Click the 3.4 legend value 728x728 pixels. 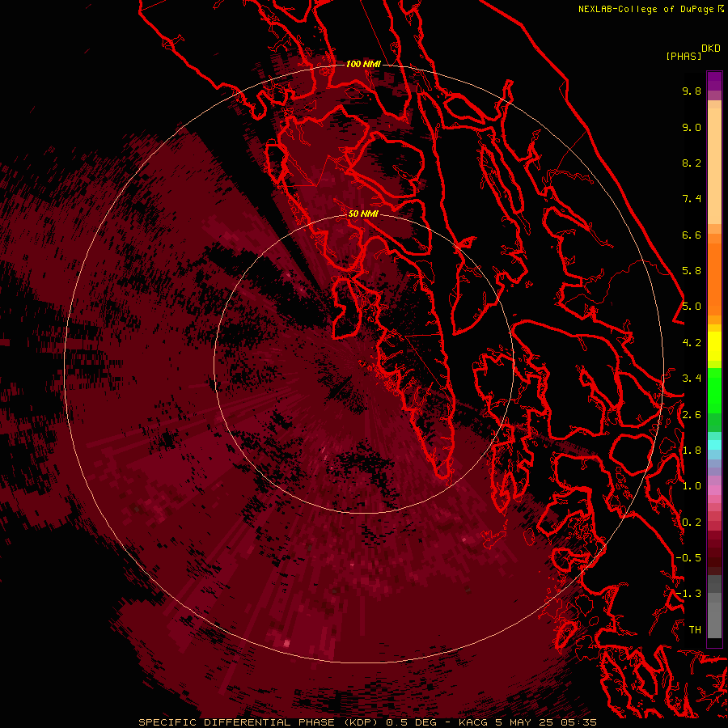tap(692, 379)
